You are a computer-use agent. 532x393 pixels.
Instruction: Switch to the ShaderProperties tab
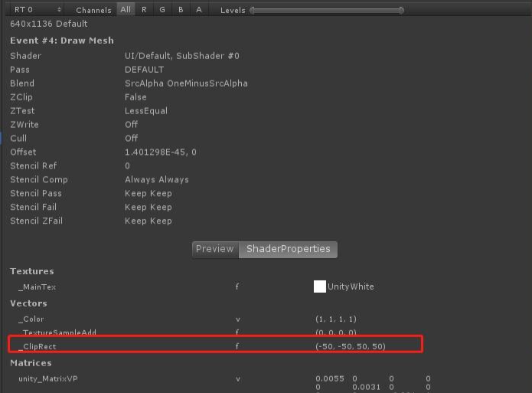pyautogui.click(x=288, y=249)
